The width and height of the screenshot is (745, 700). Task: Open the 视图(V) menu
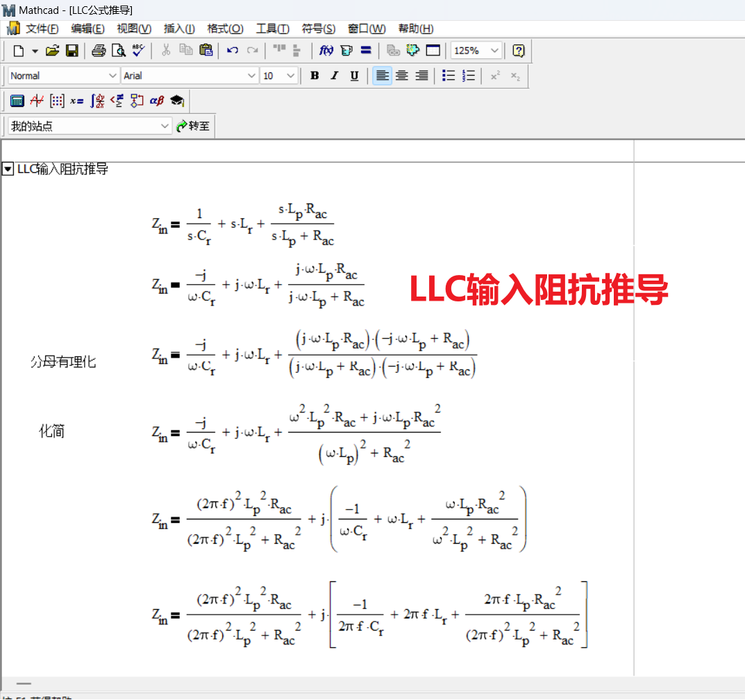[x=134, y=29]
